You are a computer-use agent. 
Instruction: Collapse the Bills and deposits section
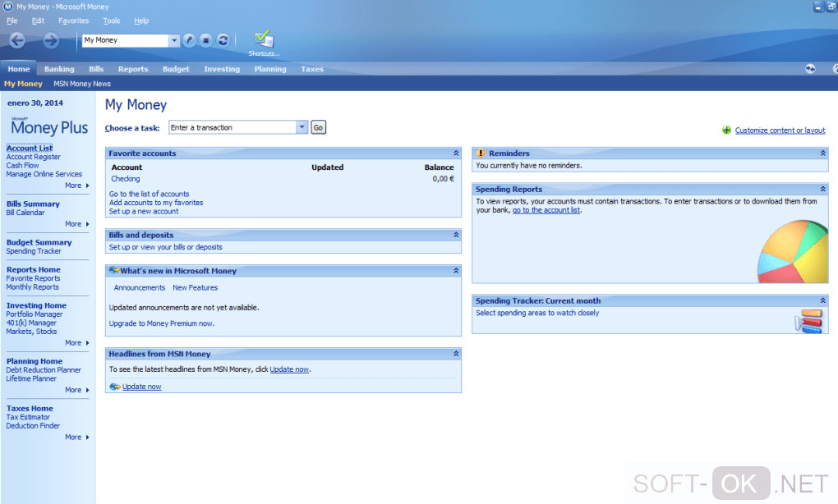456,235
